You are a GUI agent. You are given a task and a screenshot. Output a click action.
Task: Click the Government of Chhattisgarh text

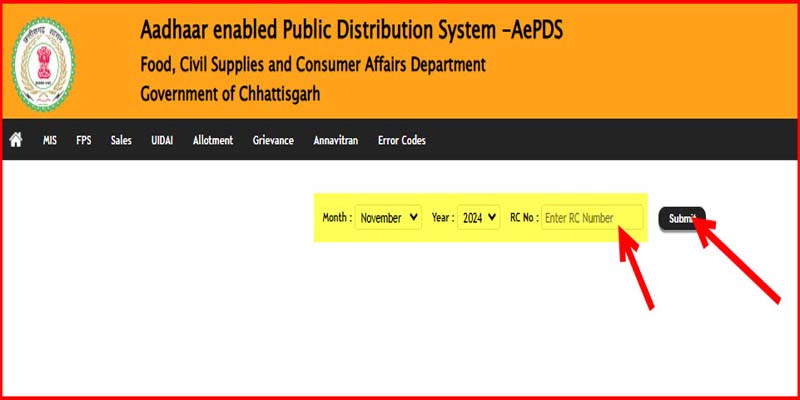click(230, 94)
